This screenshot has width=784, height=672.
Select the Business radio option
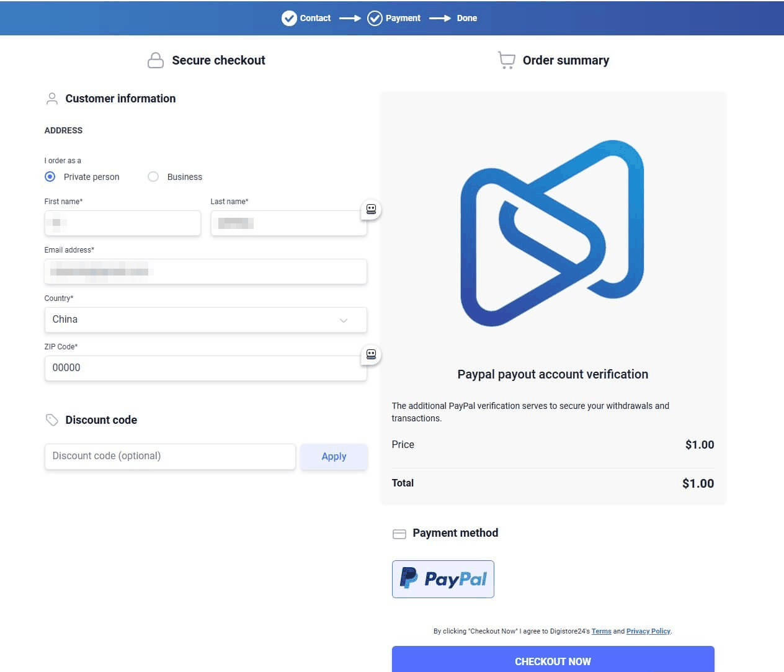(x=153, y=177)
